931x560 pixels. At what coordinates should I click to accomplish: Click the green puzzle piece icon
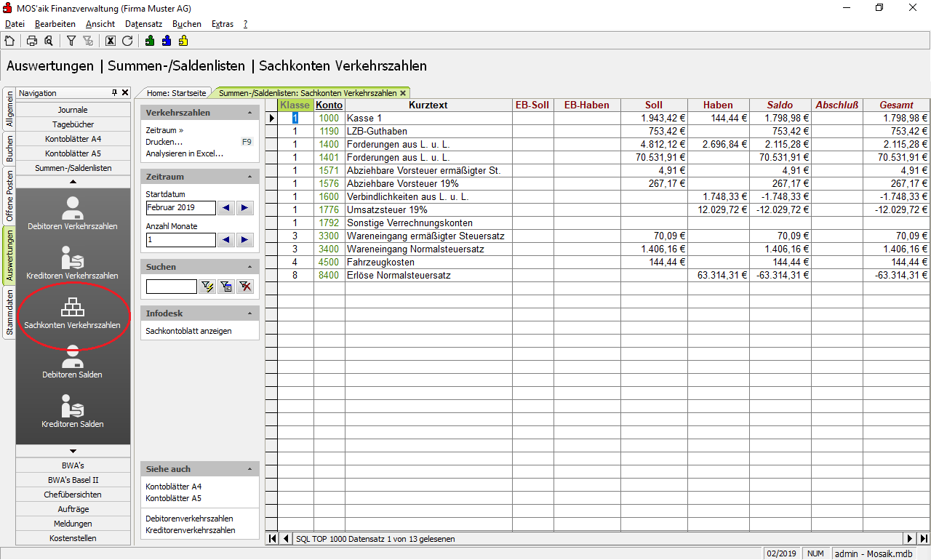coord(150,41)
